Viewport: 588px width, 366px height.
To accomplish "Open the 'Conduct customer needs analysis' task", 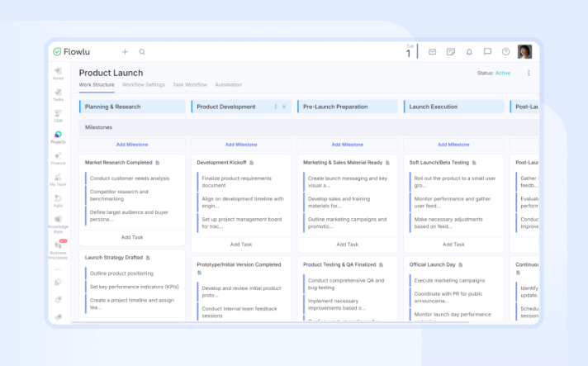I will click(x=129, y=178).
